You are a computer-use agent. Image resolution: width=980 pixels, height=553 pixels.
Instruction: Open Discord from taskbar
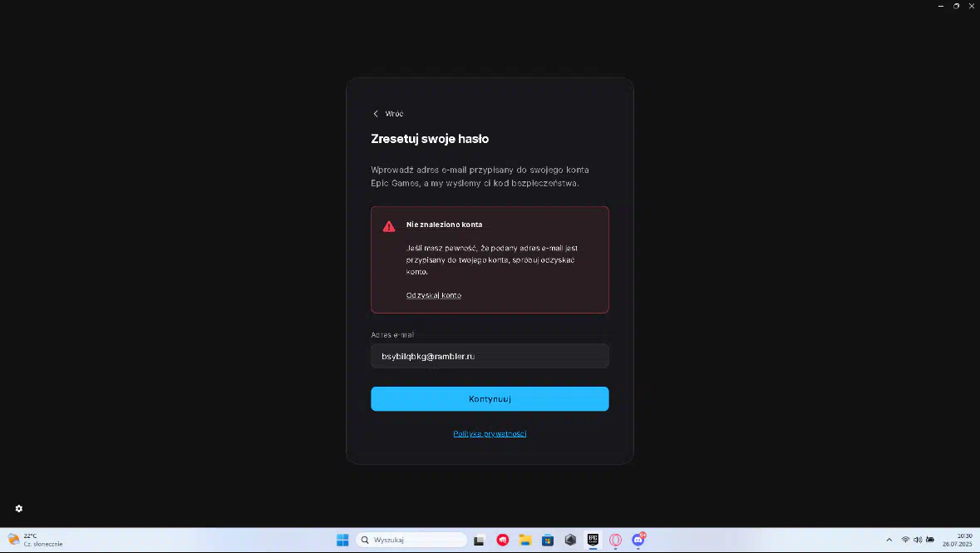[638, 540]
